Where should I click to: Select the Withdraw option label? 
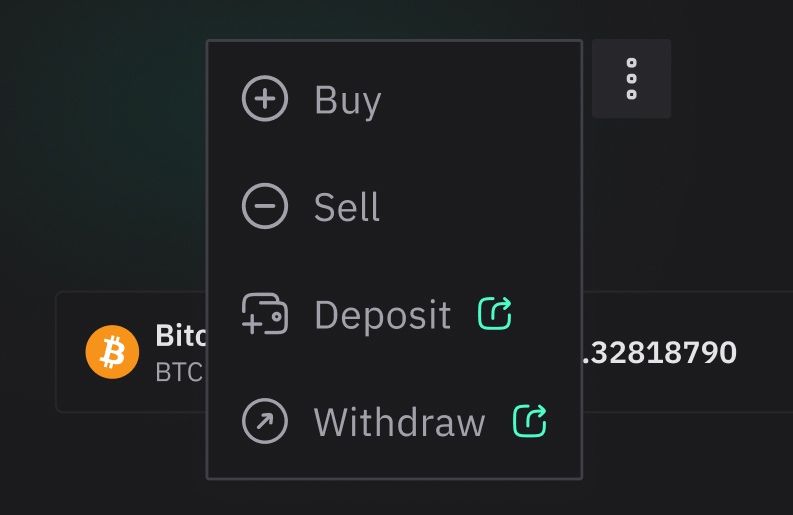pyautogui.click(x=400, y=422)
